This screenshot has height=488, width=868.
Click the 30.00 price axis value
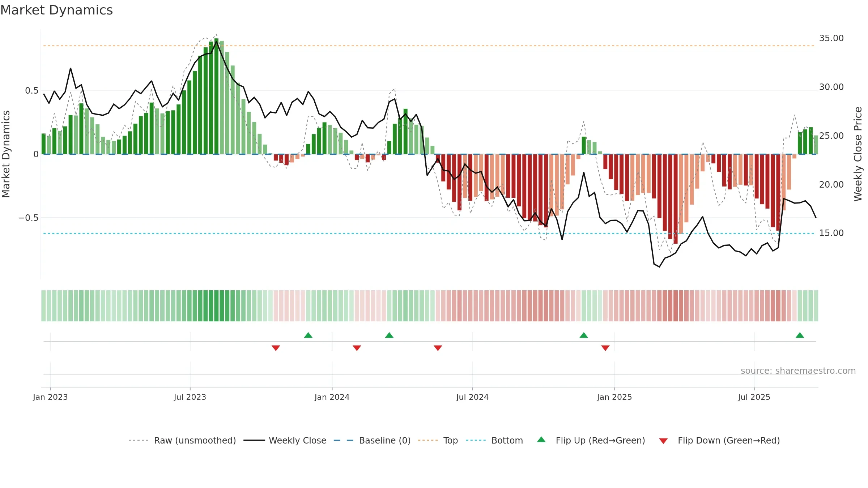[831, 87]
